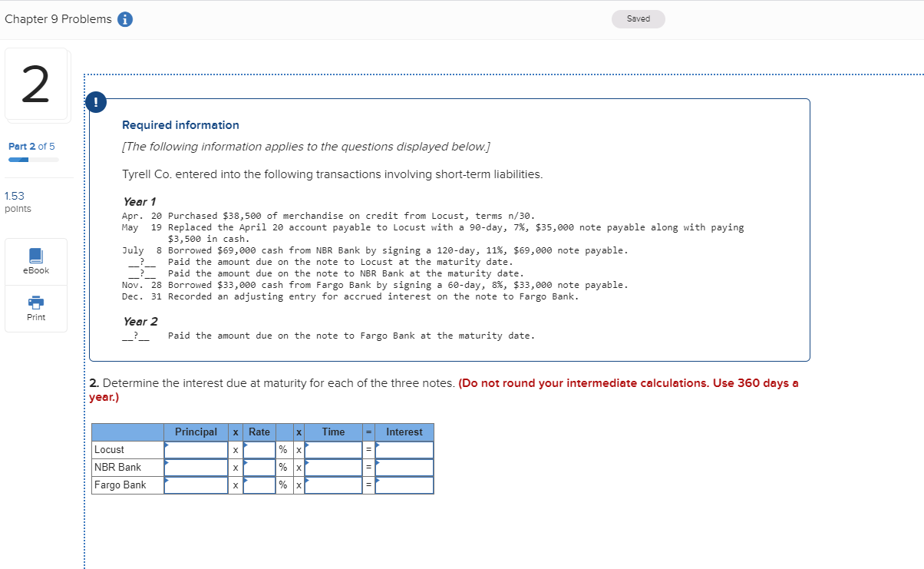Click the Part 2 of 5 progress bar
Screen dimensions: 924x569
pyautogui.click(x=34, y=160)
